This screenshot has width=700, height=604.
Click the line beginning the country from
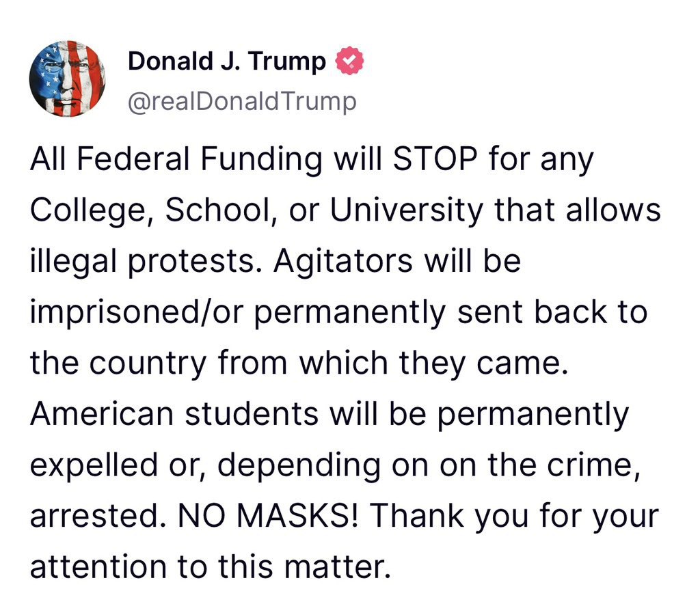[299, 363]
